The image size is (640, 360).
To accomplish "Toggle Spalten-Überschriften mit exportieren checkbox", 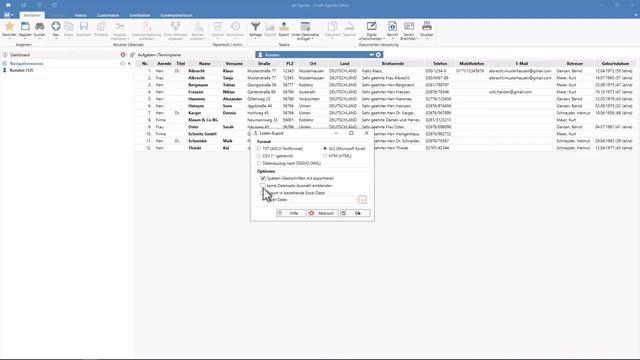I will pos(263,178).
